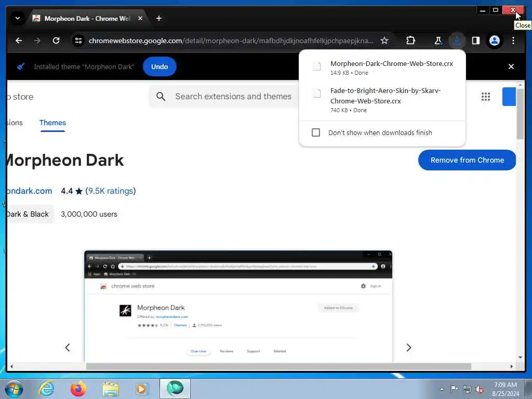The image size is (532, 399).
Task: Undo the Morpheon Dark theme installation
Action: (159, 66)
